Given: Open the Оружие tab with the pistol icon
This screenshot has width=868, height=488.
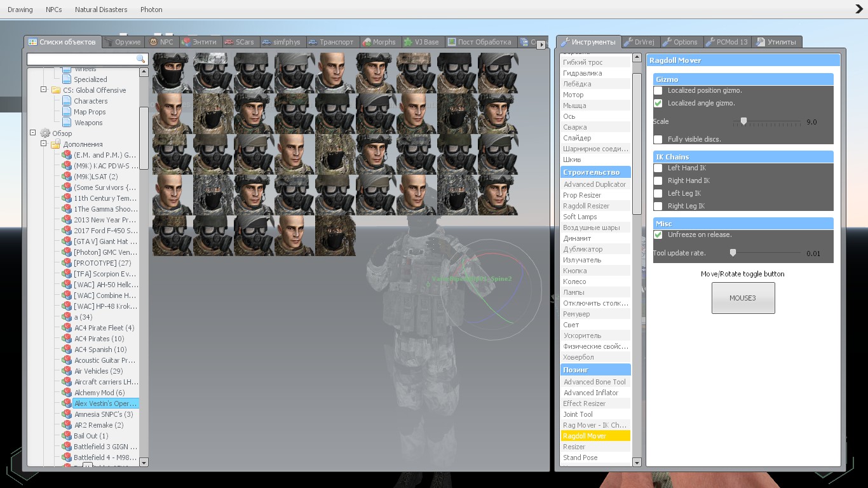Looking at the screenshot, I should 122,42.
